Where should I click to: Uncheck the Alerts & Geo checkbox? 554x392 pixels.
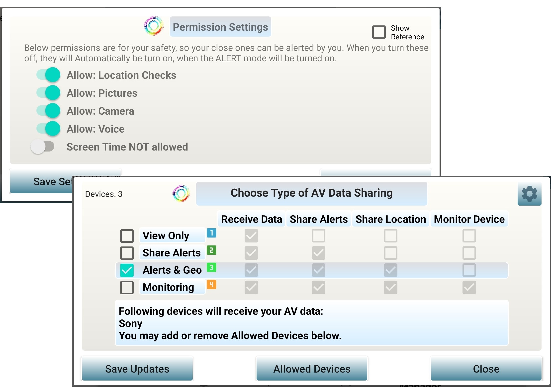(x=127, y=270)
